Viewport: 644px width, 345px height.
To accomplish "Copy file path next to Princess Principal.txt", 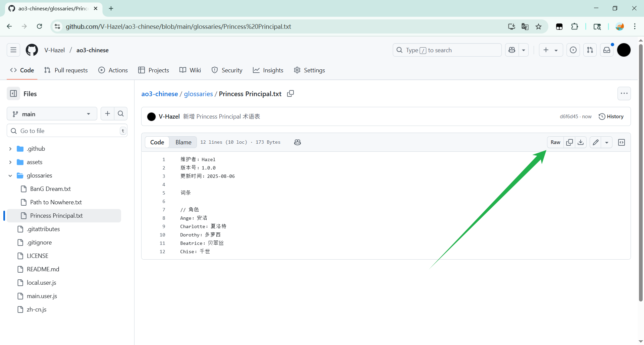I will tap(290, 94).
